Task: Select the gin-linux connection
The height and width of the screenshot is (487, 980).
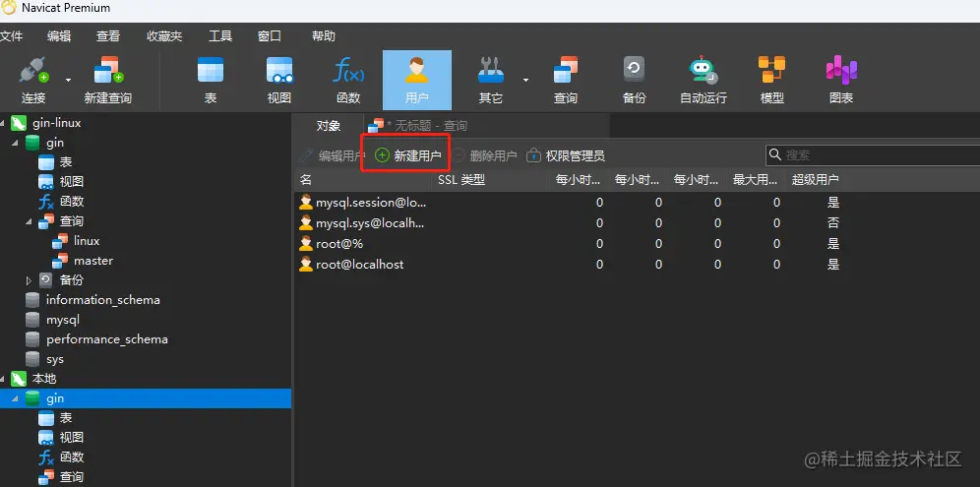Action: [x=57, y=123]
